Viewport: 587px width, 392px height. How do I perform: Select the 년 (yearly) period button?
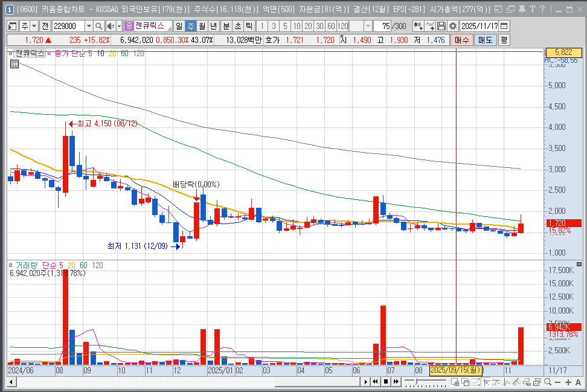(x=213, y=26)
